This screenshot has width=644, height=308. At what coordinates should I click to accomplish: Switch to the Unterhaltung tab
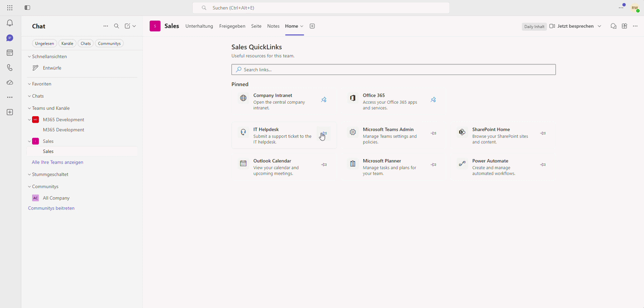(199, 26)
